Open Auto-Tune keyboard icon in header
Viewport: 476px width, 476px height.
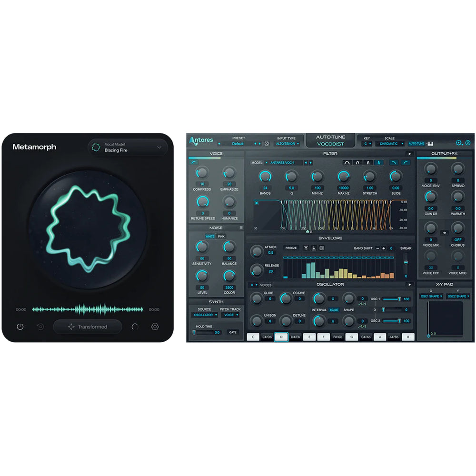(x=430, y=143)
